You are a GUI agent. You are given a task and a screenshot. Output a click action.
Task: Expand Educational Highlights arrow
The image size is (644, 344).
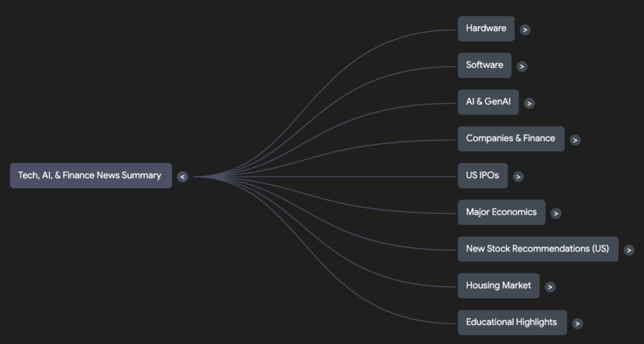(577, 324)
